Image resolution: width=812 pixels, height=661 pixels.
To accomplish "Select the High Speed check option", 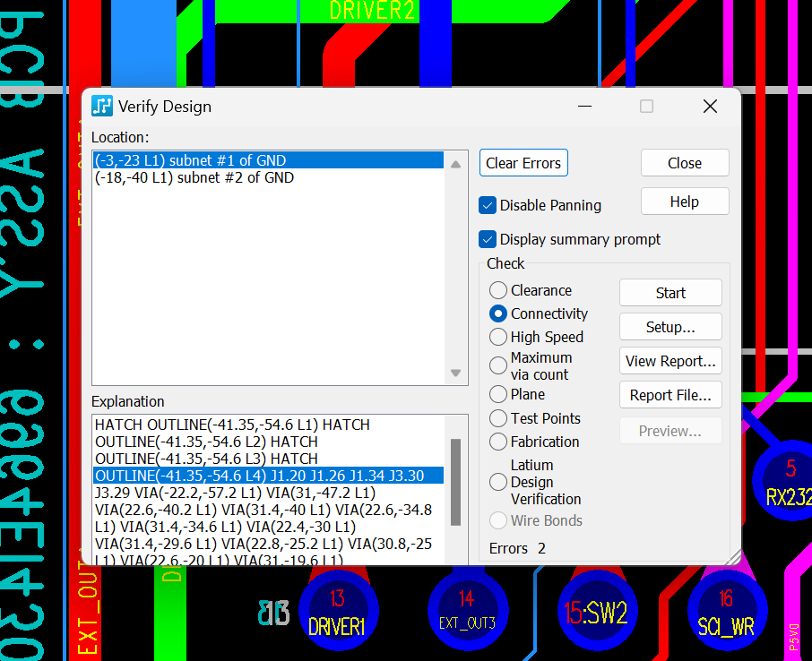I will [x=498, y=337].
